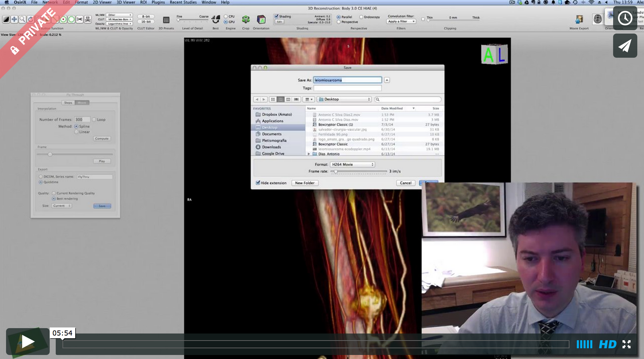Open the 2D Viewer menu
644x359 pixels.
coord(102,2)
